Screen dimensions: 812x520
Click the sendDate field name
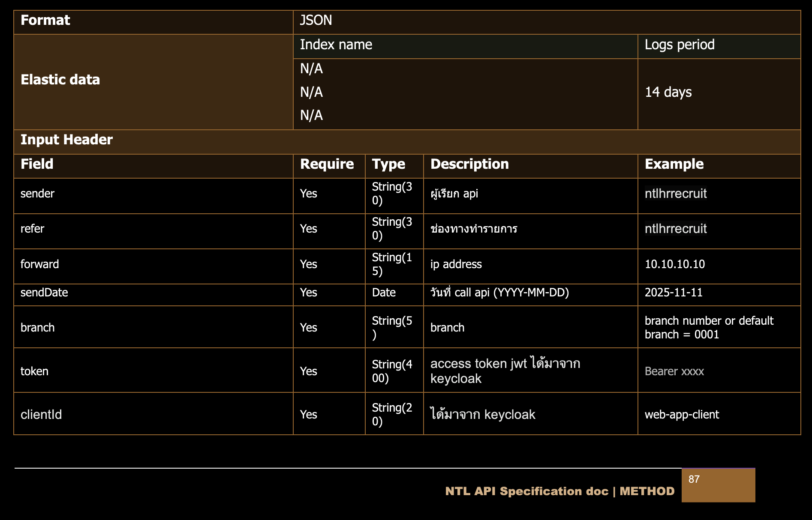click(44, 293)
